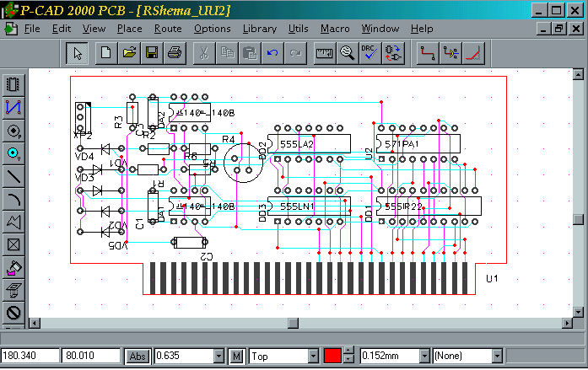Click the red layer color swatch
The width and height of the screenshot is (588, 370).
(x=332, y=356)
